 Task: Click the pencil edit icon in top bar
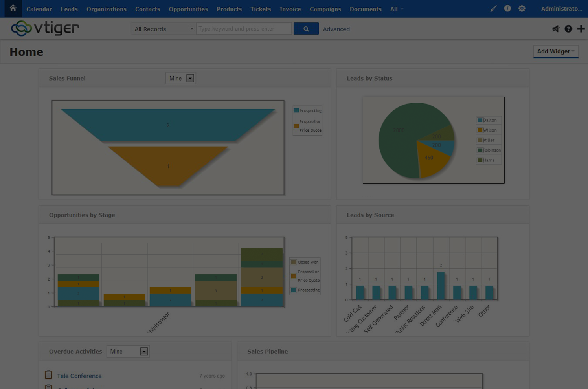[x=493, y=9]
